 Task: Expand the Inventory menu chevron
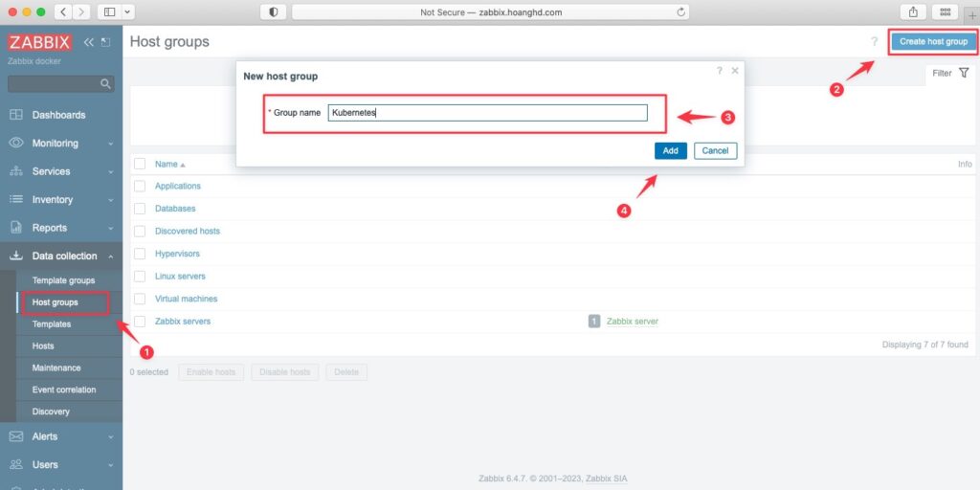click(x=111, y=200)
